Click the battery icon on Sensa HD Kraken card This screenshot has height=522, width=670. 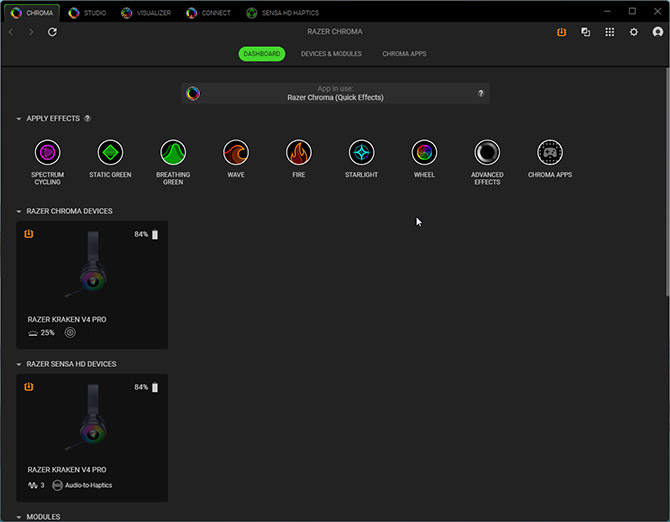(x=155, y=387)
